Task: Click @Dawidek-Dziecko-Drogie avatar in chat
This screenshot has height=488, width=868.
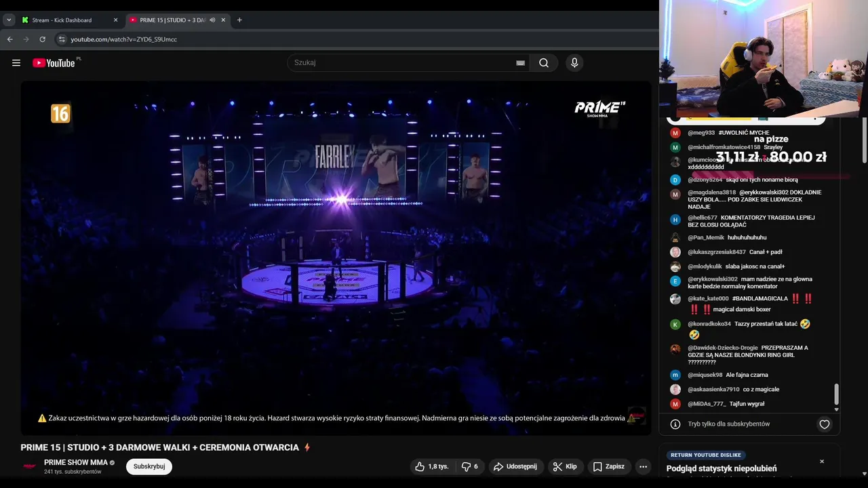Action: (x=675, y=349)
